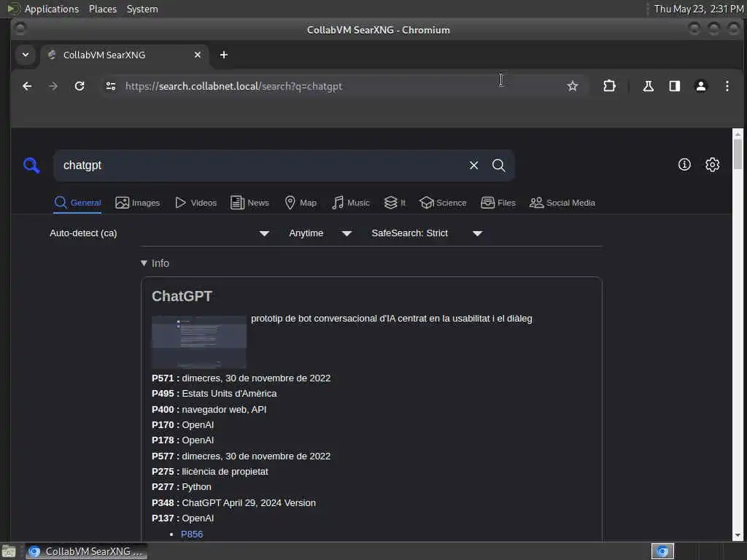Switch to the General search category

(77, 203)
